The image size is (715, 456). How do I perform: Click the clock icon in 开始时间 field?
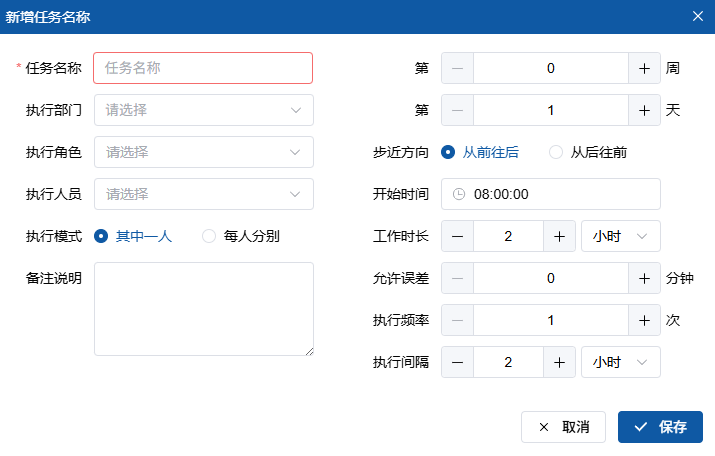point(459,194)
